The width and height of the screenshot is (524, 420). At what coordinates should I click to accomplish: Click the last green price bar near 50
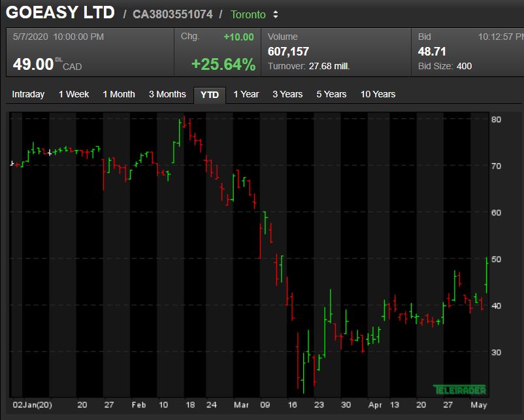(487, 275)
